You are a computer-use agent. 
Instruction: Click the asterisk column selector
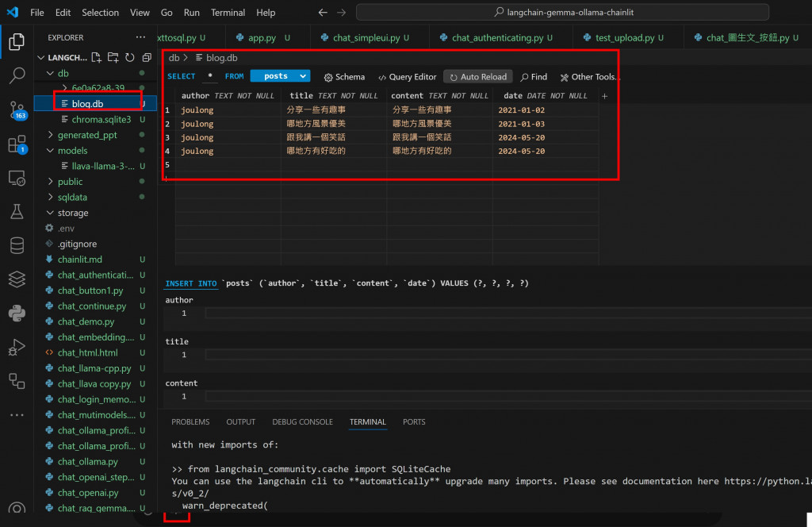coord(209,76)
